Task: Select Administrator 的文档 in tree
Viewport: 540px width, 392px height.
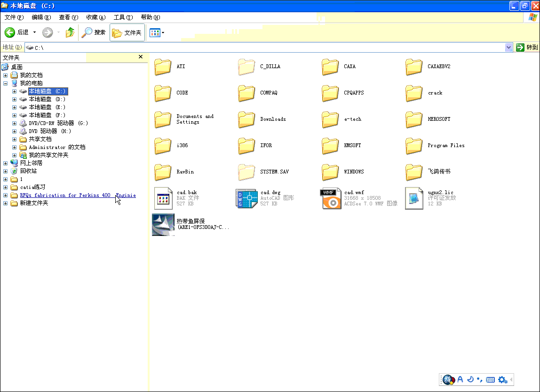Action: (x=57, y=147)
